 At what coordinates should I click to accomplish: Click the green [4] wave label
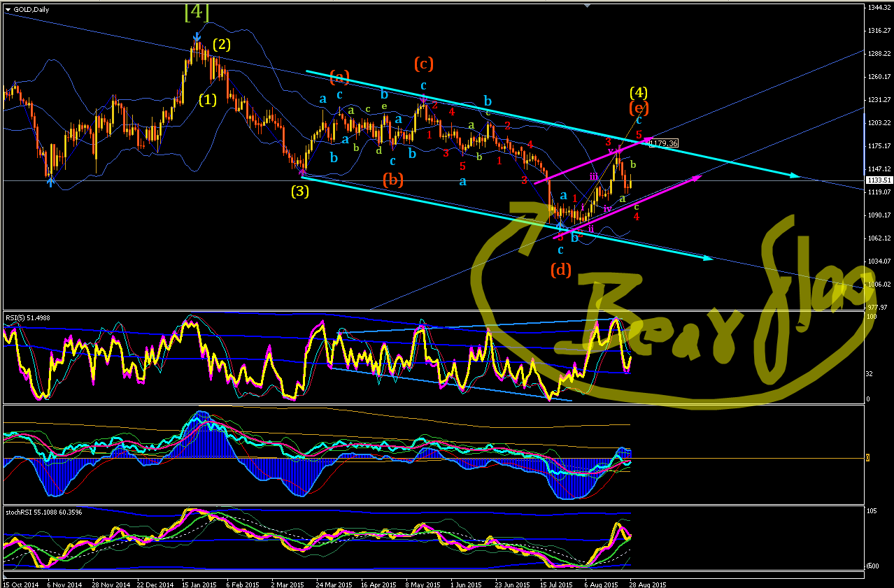pyautogui.click(x=197, y=12)
